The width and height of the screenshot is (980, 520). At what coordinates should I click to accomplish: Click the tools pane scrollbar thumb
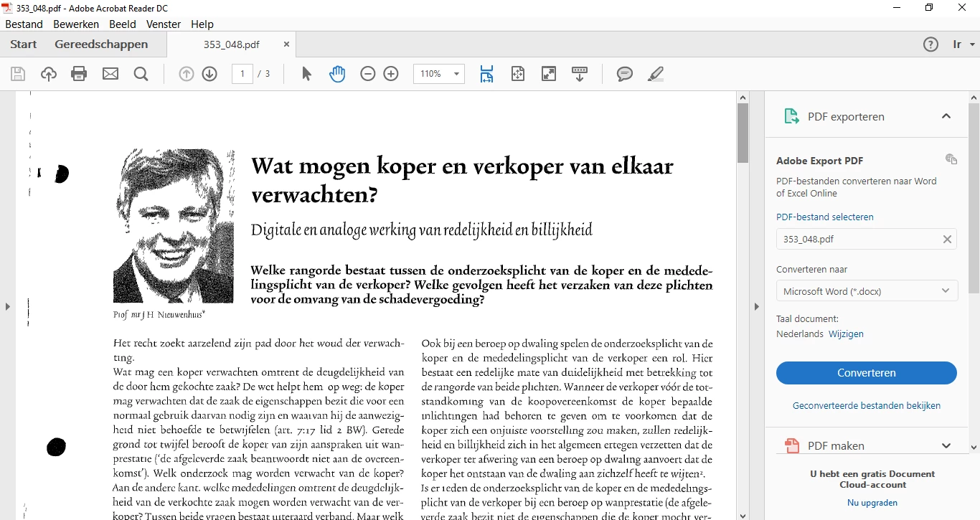click(x=974, y=198)
